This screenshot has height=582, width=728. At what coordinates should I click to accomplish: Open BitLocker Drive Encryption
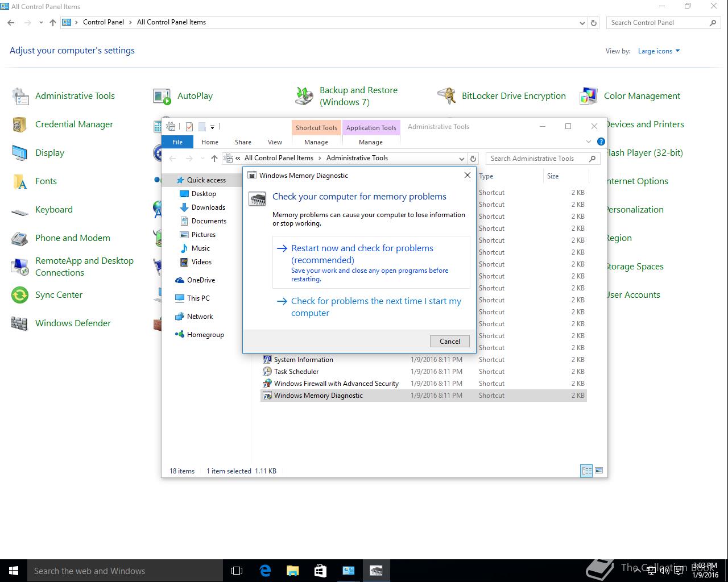coord(502,96)
